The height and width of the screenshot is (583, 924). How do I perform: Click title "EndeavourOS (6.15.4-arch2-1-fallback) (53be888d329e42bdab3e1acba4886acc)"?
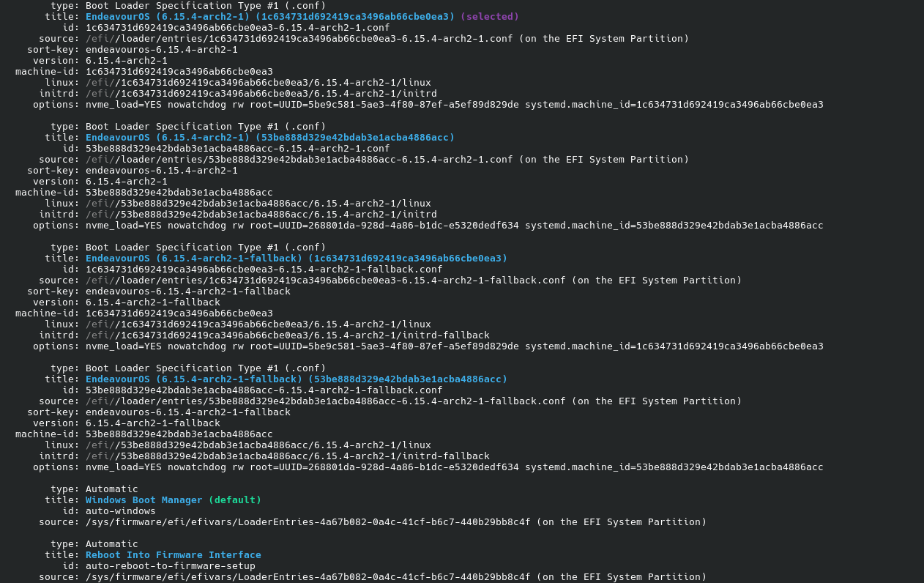point(297,379)
